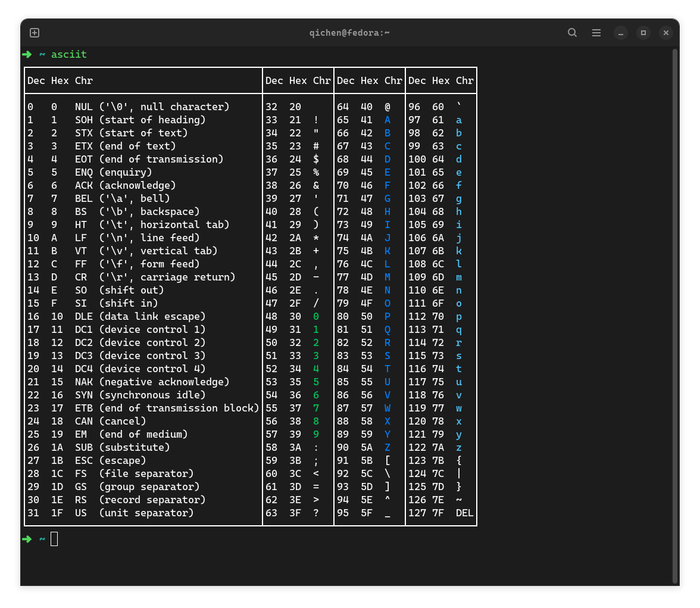Click the blue uppercase 'M' character
This screenshot has width=700, height=608.
point(387,277)
